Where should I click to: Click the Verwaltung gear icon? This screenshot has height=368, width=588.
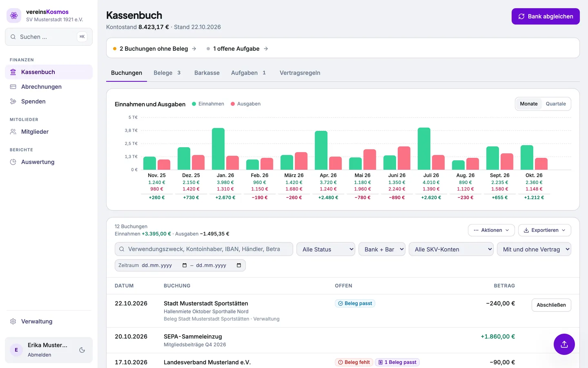(13, 321)
